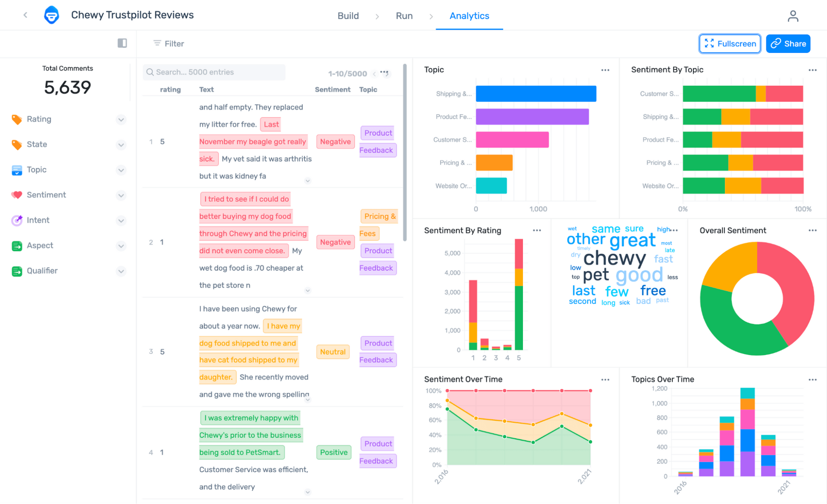This screenshot has height=504, width=827.
Task: Open Topics Over Time options menu
Action: click(x=812, y=380)
